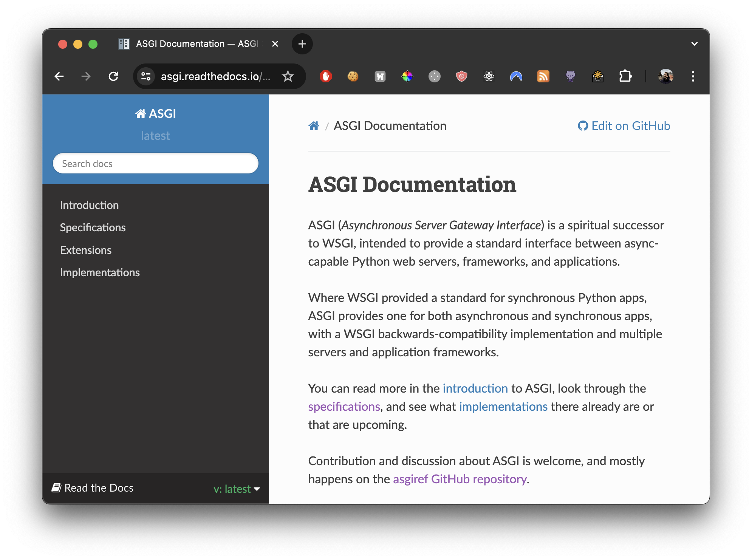This screenshot has width=752, height=560.
Task: Open the cookie extension icon
Action: [353, 76]
